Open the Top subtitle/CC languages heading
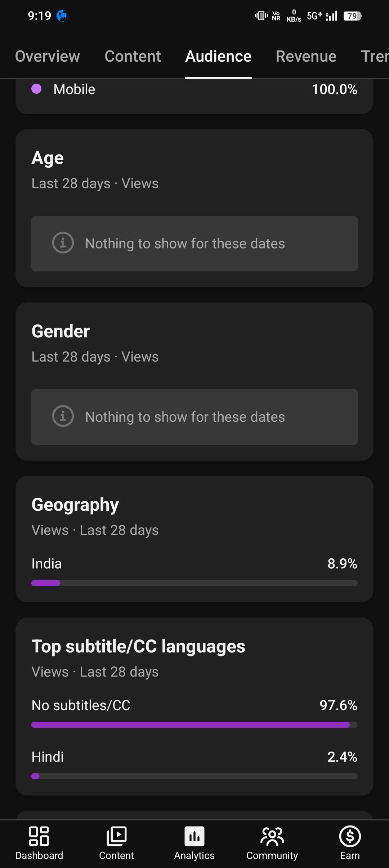 pos(138,646)
